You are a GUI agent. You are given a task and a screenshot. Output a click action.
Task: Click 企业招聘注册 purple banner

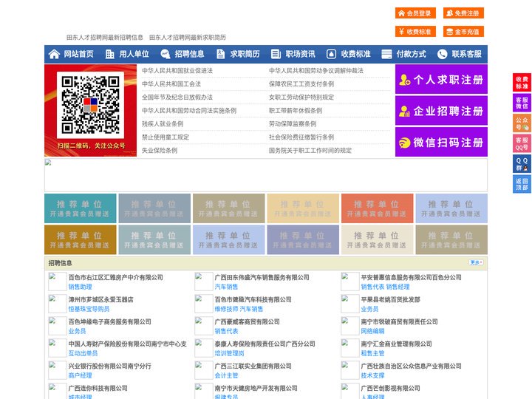441,111
